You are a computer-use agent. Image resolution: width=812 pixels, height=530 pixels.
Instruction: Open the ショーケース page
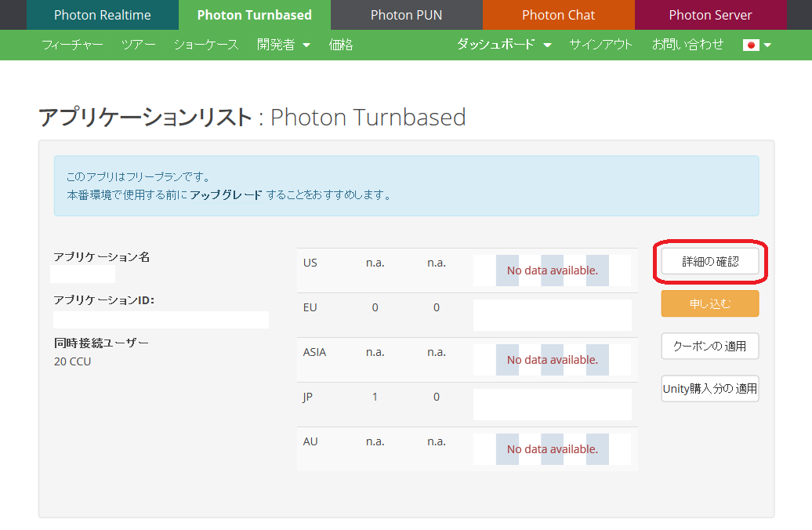[x=206, y=45]
